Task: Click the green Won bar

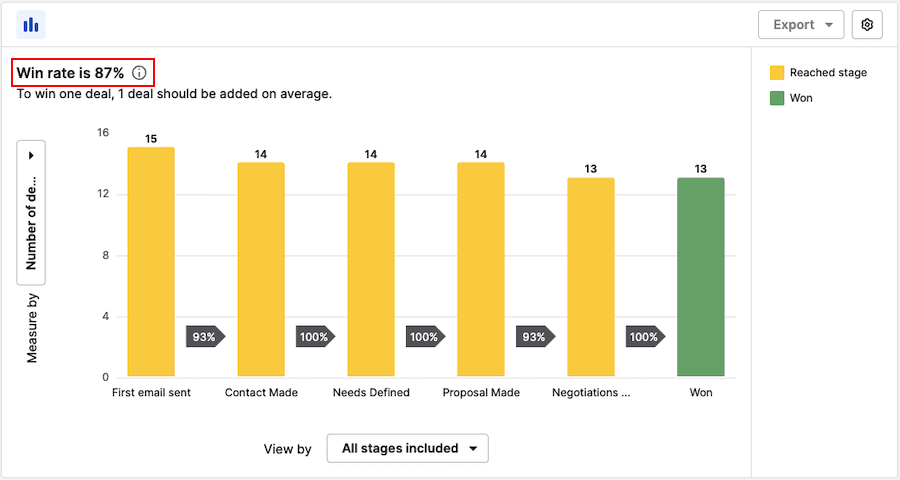Action: point(701,277)
